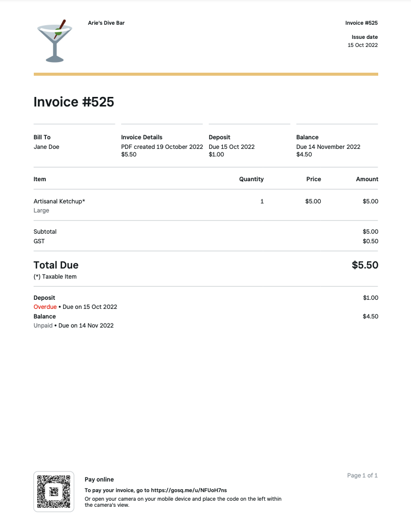
Task: Click the red Overdue status label
Action: point(45,307)
